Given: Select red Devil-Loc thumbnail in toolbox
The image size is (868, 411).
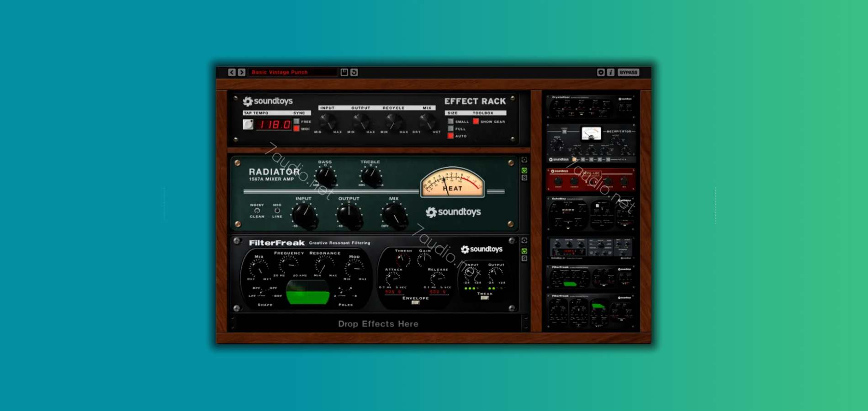Looking at the screenshot, I should 591,179.
